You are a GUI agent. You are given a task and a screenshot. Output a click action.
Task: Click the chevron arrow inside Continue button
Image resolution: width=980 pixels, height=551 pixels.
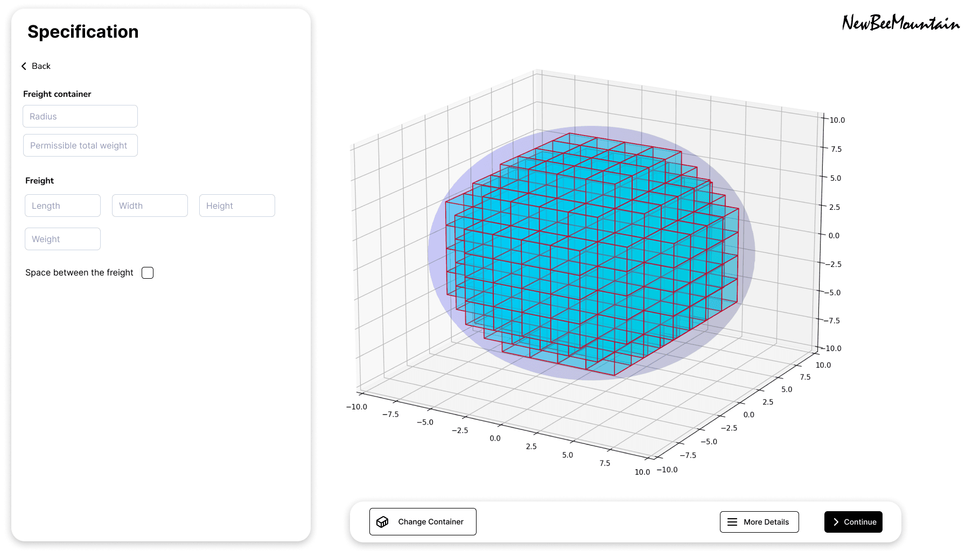836,521
